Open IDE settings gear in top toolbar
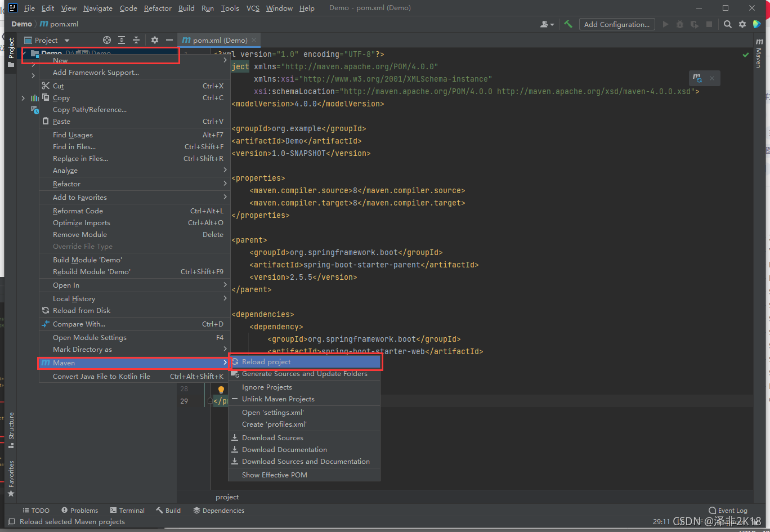 tap(742, 24)
